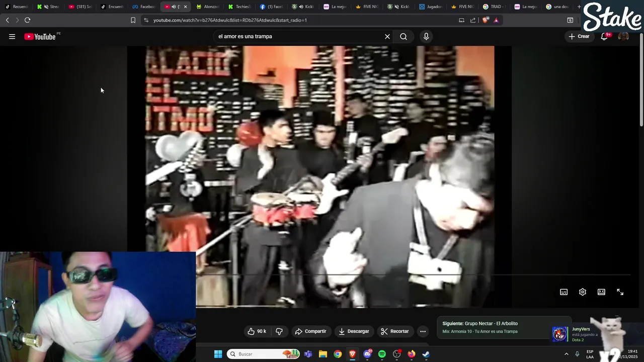Viewport: 644px width, 362px height.
Task: Switch to the Recuerdo tab
Action: (x=17, y=7)
